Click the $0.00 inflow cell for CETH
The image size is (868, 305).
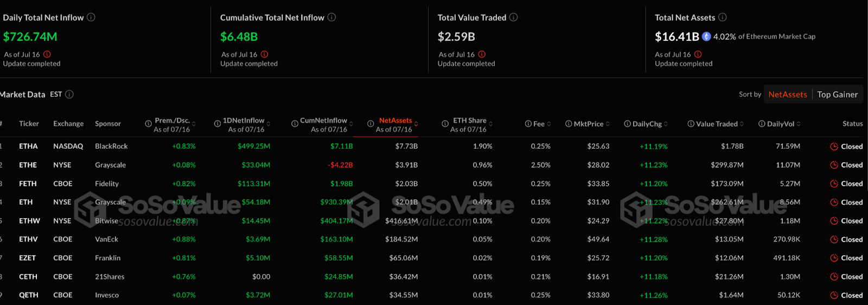261,277
